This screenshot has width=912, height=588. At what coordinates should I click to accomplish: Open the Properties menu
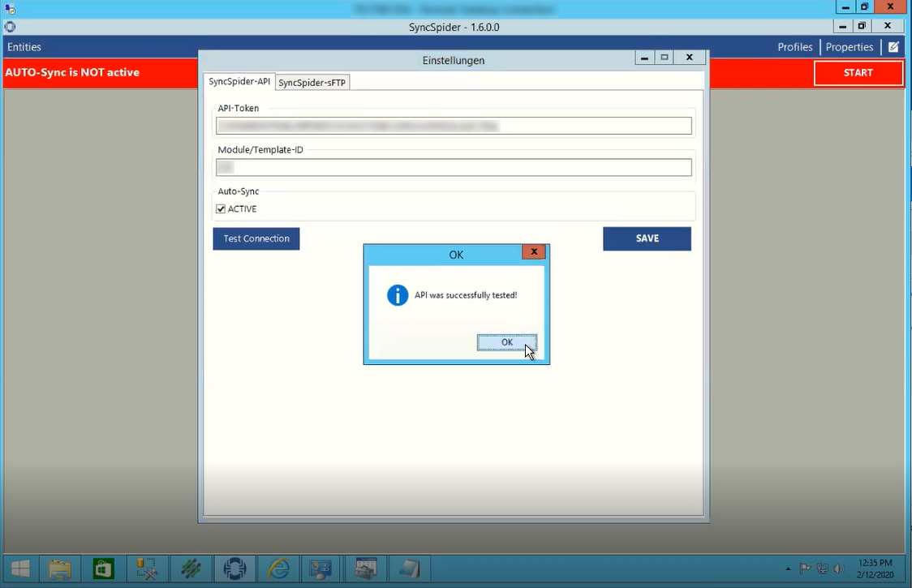pyautogui.click(x=850, y=47)
